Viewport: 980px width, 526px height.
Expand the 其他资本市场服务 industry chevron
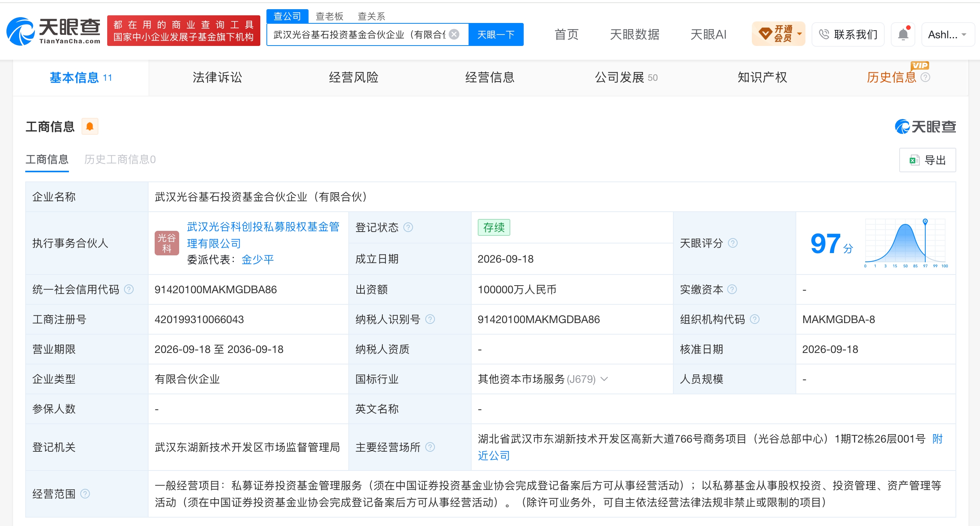[604, 379]
